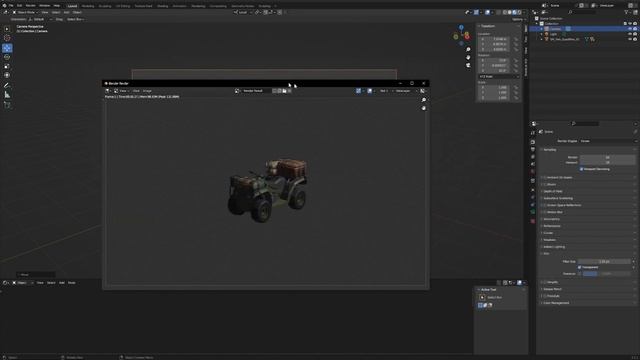Viewport: 640px width, 360px height.
Task: Click the zoom magnifier icon in the Blender Render window
Action: (x=424, y=100)
